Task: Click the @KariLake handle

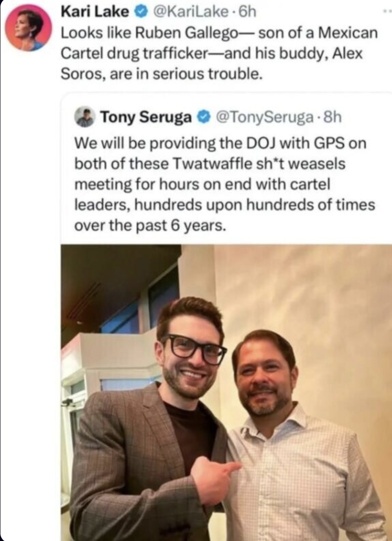Action: pyautogui.click(x=189, y=12)
